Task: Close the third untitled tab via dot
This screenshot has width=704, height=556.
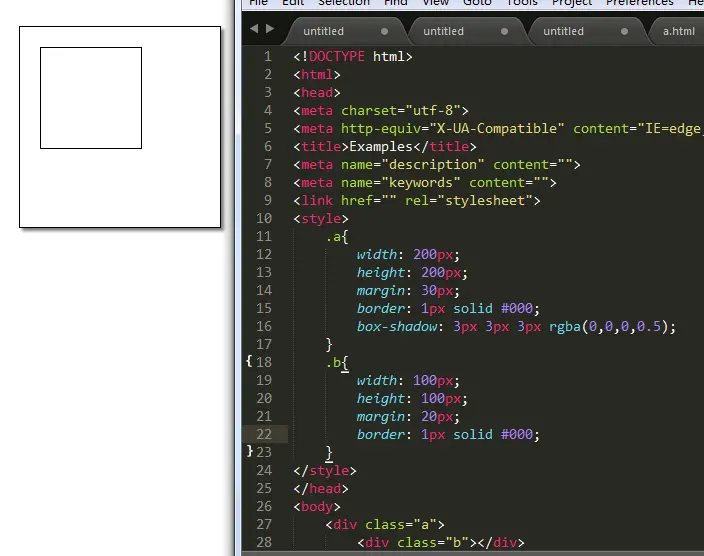Action: [x=624, y=31]
